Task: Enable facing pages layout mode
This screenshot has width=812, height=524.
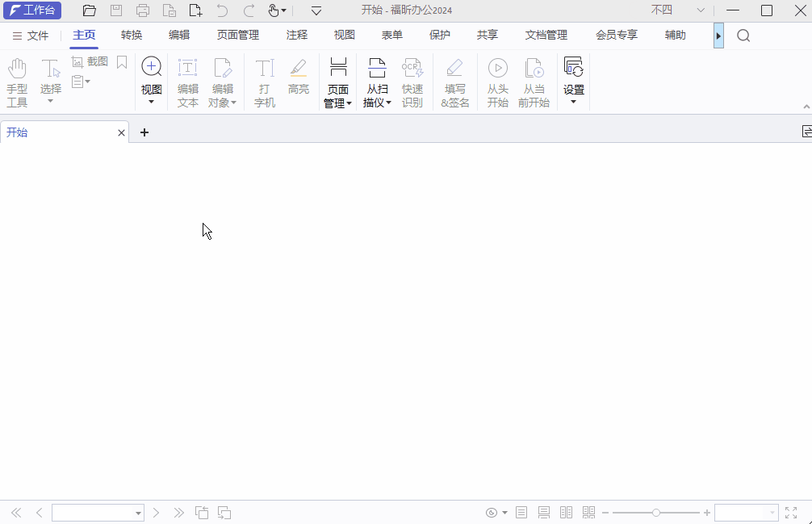Action: [x=566, y=512]
